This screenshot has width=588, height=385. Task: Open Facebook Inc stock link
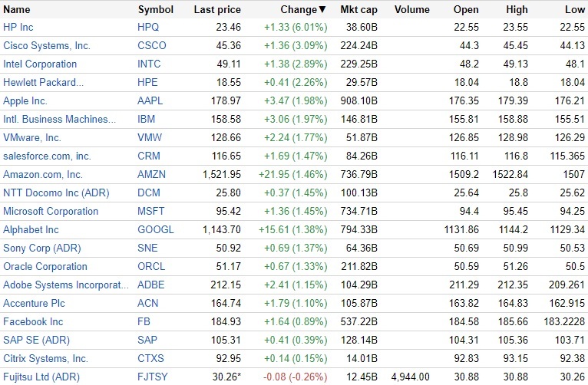pos(34,322)
